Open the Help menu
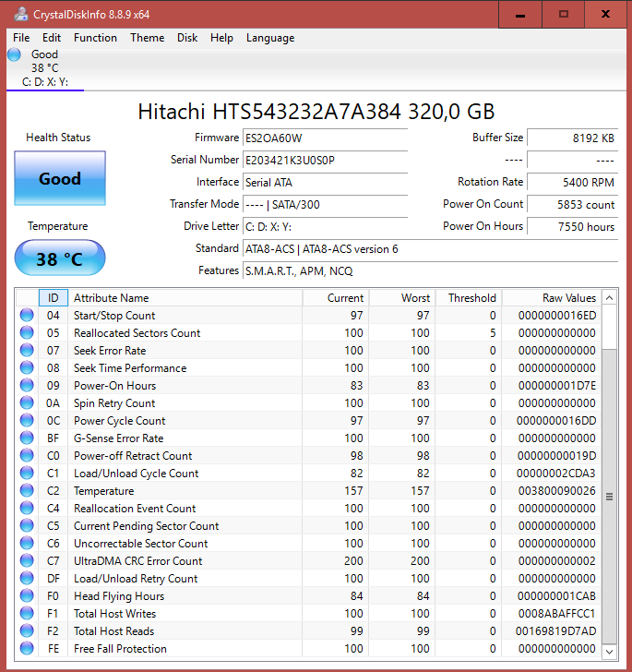 221,38
